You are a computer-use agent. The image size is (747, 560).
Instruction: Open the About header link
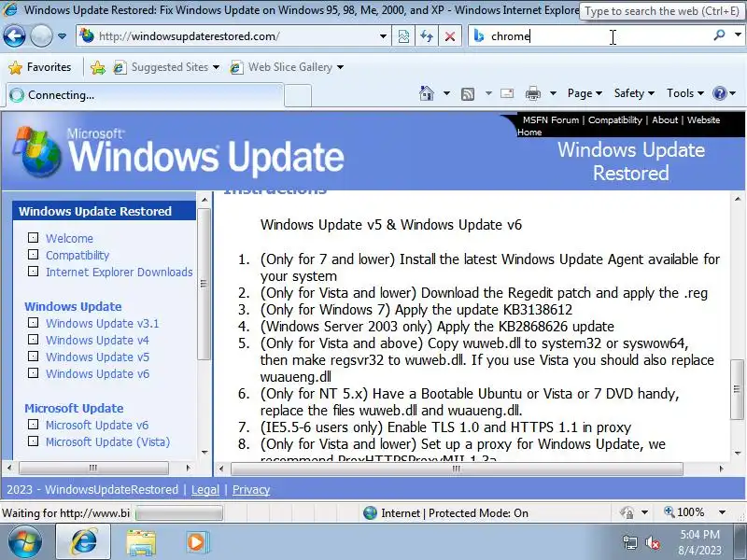click(665, 120)
